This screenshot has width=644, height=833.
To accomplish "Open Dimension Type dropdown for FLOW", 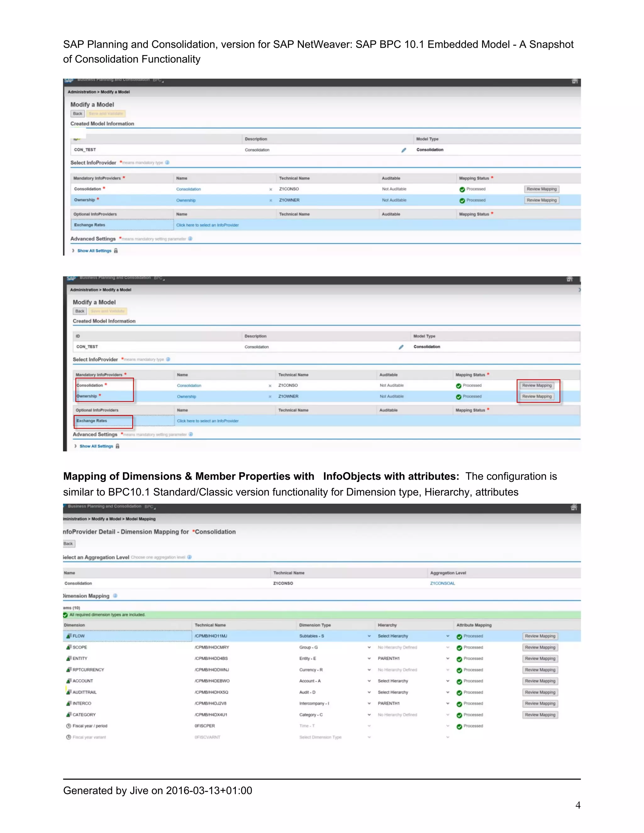I will click(369, 636).
